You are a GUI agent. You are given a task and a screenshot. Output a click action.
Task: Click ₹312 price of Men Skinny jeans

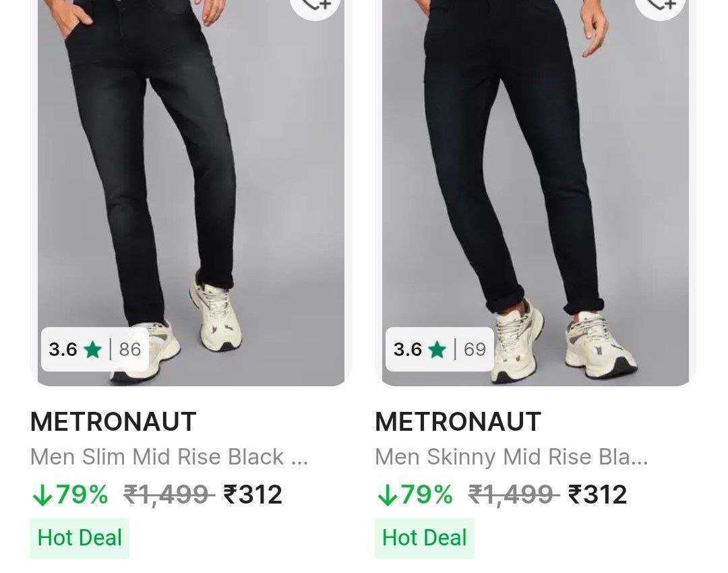[598, 495]
